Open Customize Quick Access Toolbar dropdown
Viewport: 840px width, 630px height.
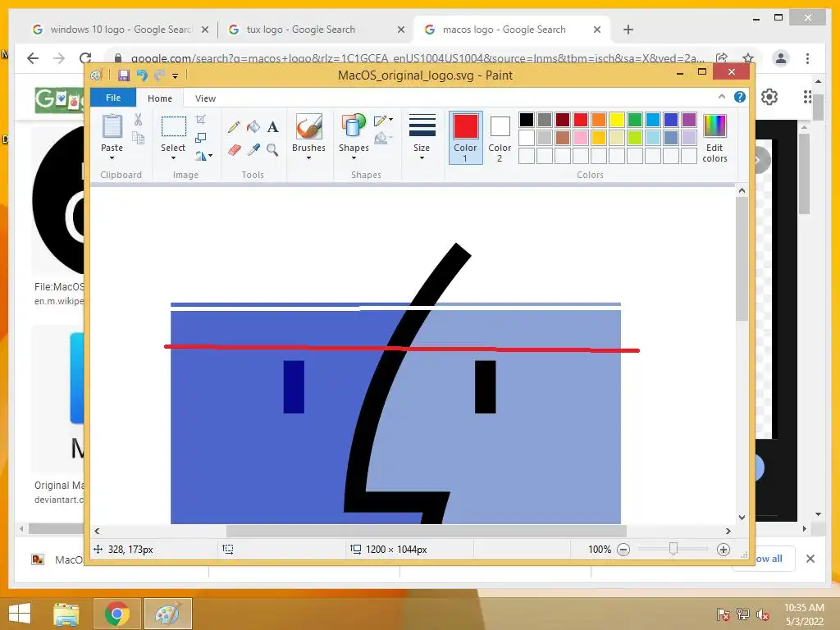pyautogui.click(x=176, y=76)
